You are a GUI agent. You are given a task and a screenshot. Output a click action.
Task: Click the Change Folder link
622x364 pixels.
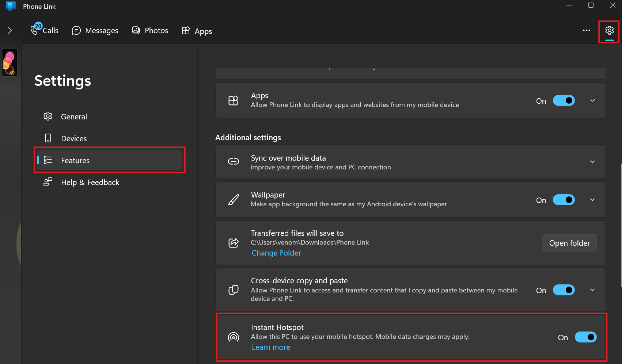pos(276,253)
